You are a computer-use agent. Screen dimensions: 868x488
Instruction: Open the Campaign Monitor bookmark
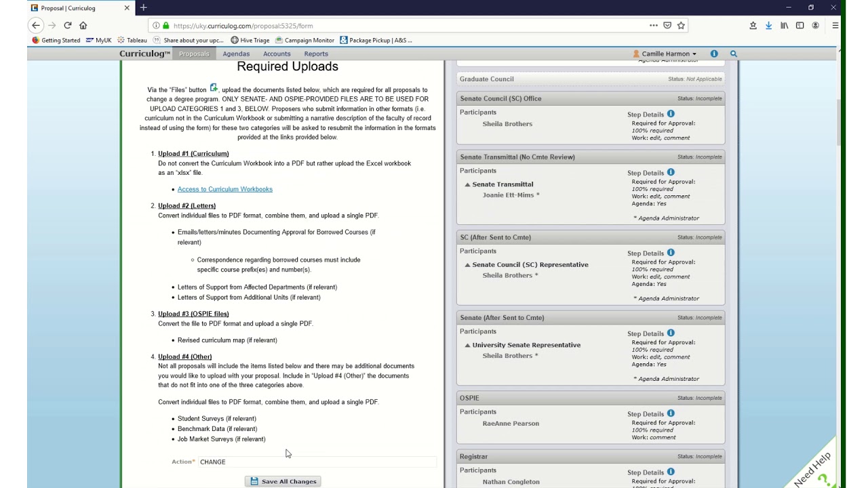304,40
